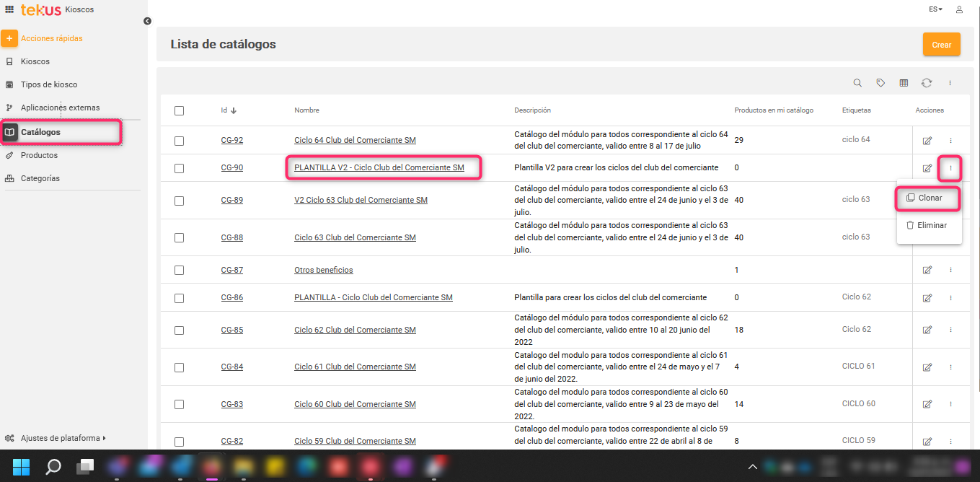Tick the select-all checkbox in header
Screen dimensions: 980x482
179,110
